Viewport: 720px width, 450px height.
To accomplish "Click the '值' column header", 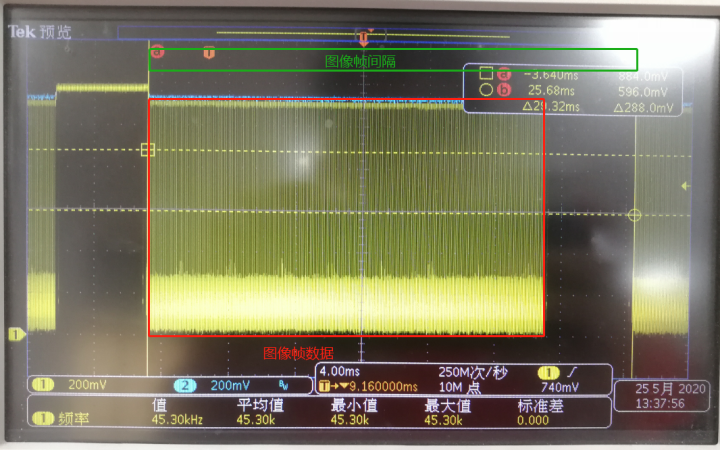I will tap(159, 405).
